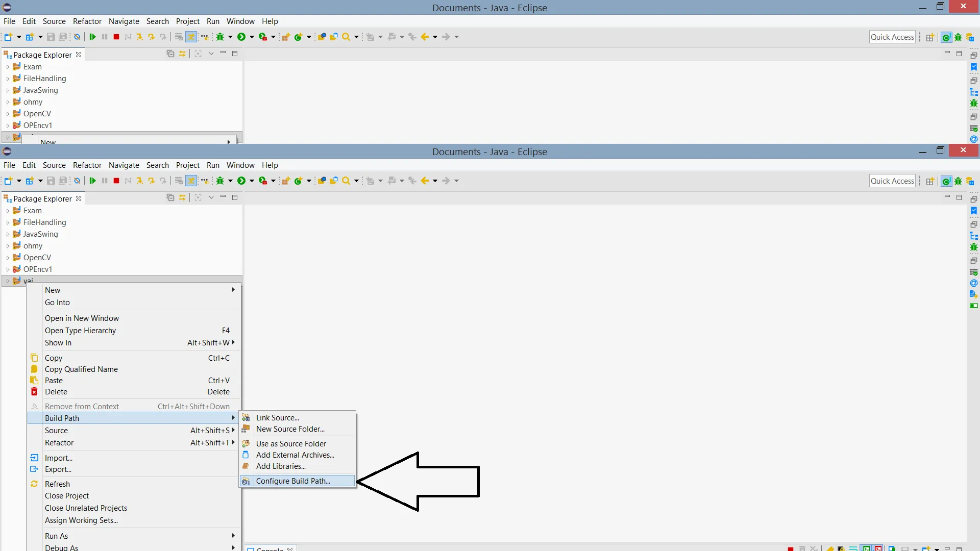Viewport: 980px width, 551px height.
Task: Click the Refresh icon in the context menu
Action: [x=34, y=484]
